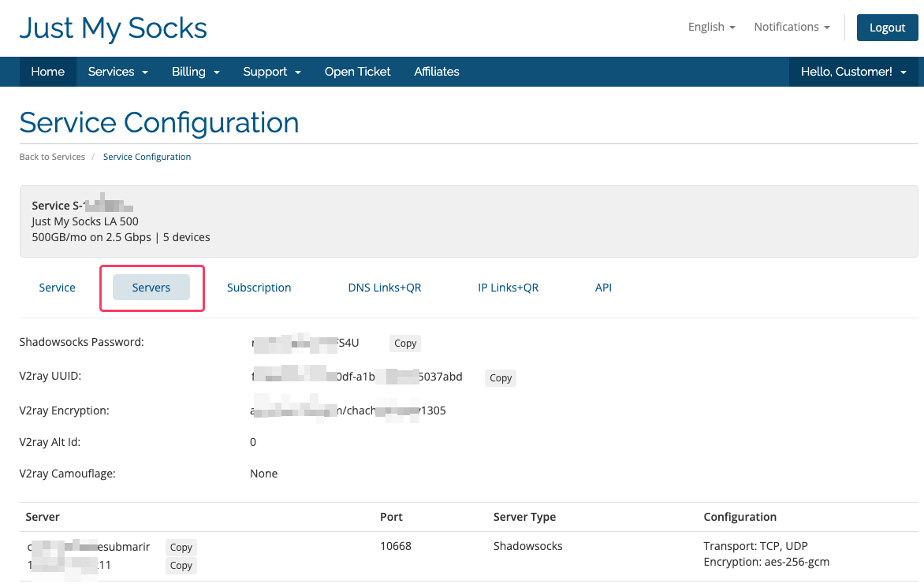924x587 pixels.
Task: Open the Affiliates page
Action: [437, 72]
